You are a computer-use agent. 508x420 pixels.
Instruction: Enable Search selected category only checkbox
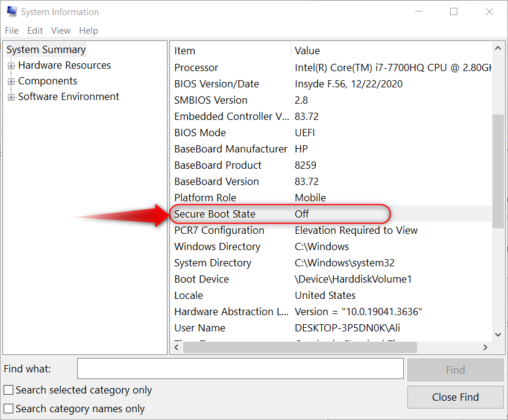pos(8,390)
